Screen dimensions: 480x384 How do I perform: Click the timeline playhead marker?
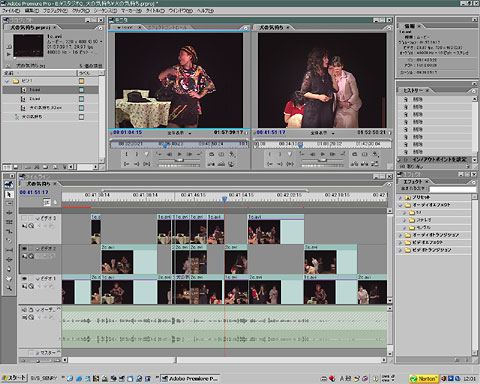coord(224,199)
